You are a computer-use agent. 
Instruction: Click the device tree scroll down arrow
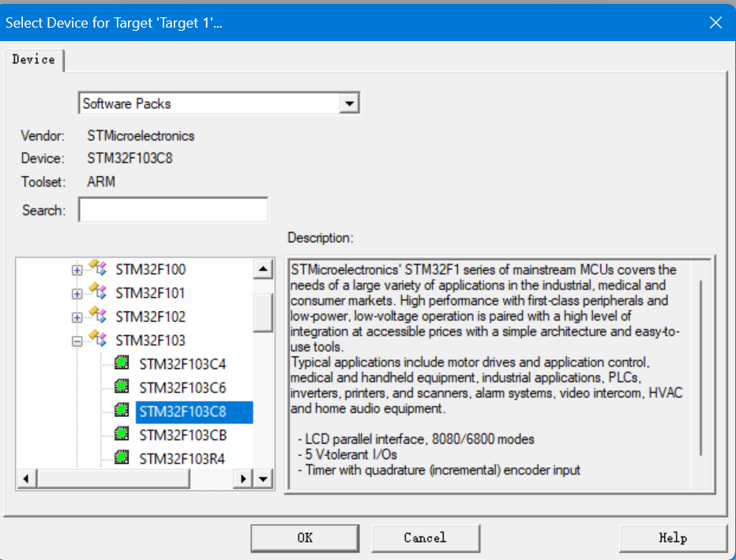(263, 479)
